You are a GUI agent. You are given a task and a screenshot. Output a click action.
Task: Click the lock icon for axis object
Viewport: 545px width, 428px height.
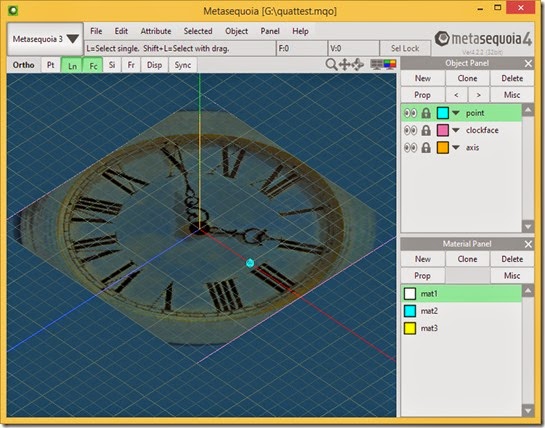tap(426, 148)
